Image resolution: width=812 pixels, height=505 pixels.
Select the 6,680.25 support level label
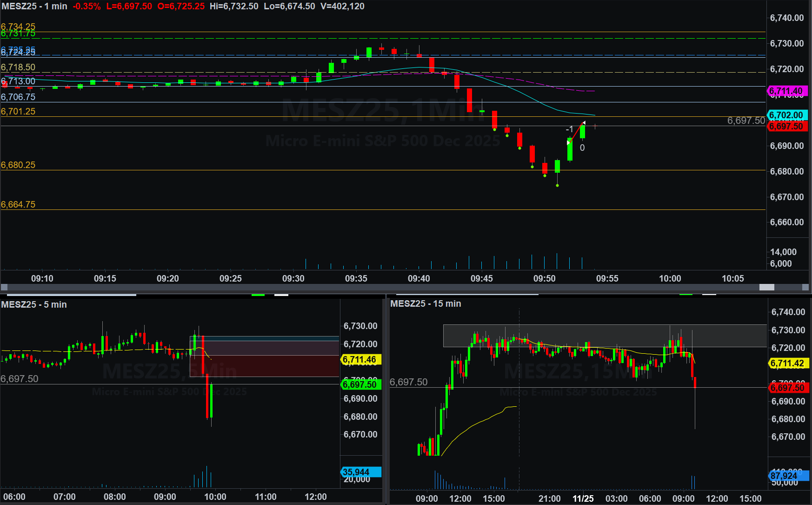(x=18, y=165)
